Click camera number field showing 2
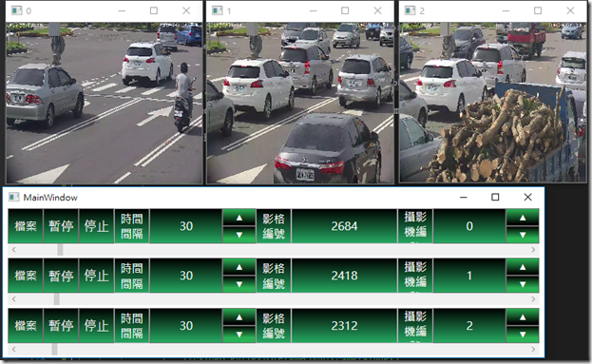This screenshot has height=364, width=592. point(469,325)
